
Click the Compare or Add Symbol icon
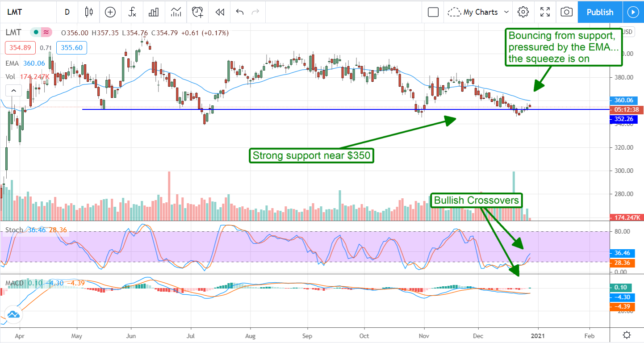pos(110,12)
